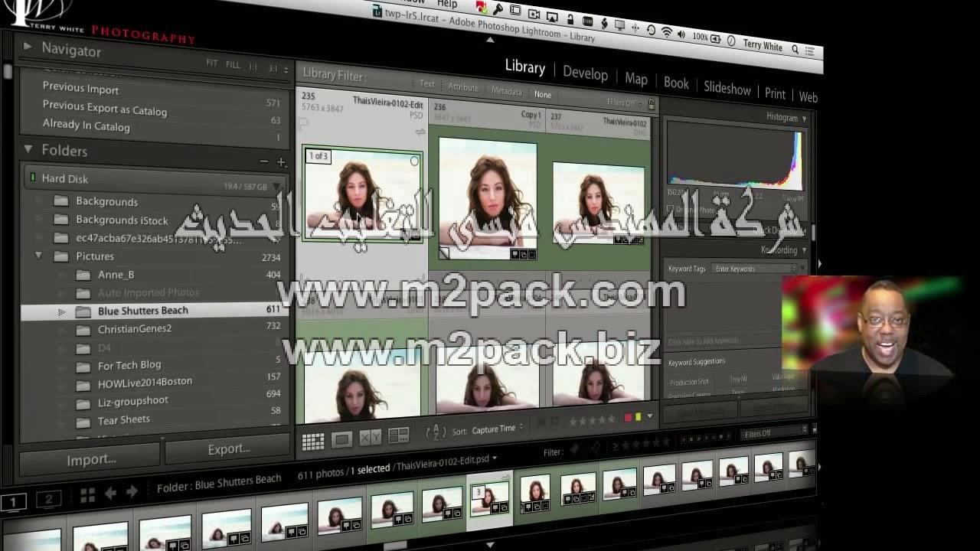Click minus icon in Folders header
Screen dimensions: 980x551
(x=264, y=161)
